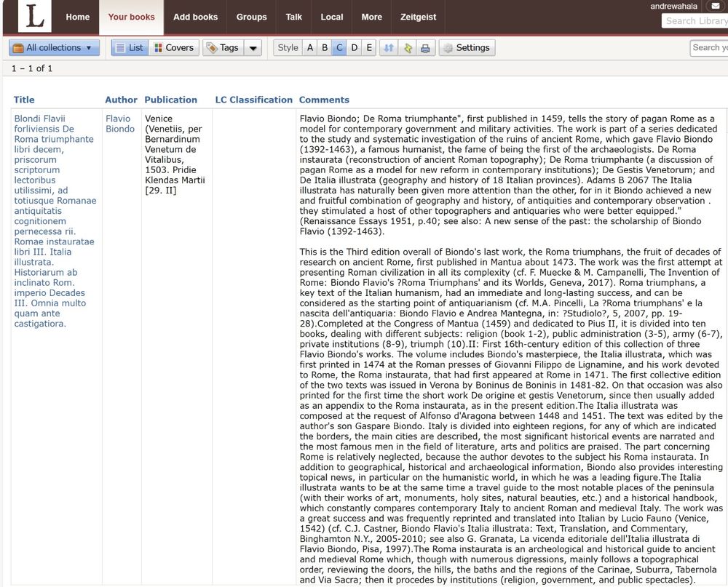728x587 pixels.
Task: Select display style C
Action: click(x=339, y=47)
